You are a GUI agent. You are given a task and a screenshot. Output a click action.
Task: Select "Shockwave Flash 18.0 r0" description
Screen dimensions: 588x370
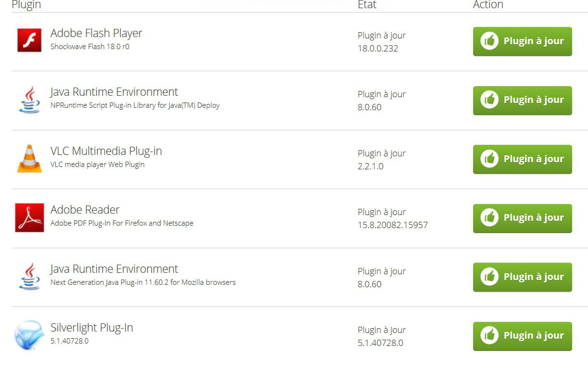(90, 47)
